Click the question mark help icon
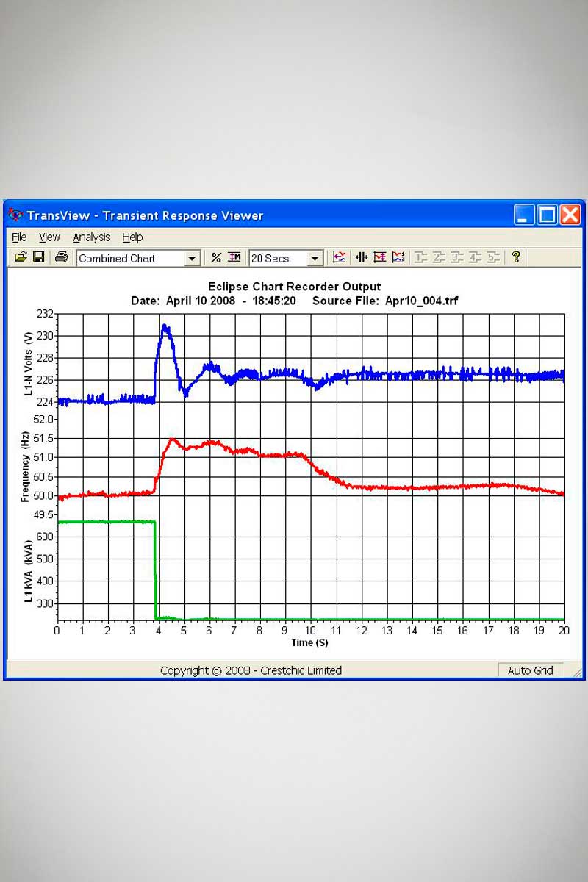This screenshot has height=882, width=588. click(x=516, y=257)
